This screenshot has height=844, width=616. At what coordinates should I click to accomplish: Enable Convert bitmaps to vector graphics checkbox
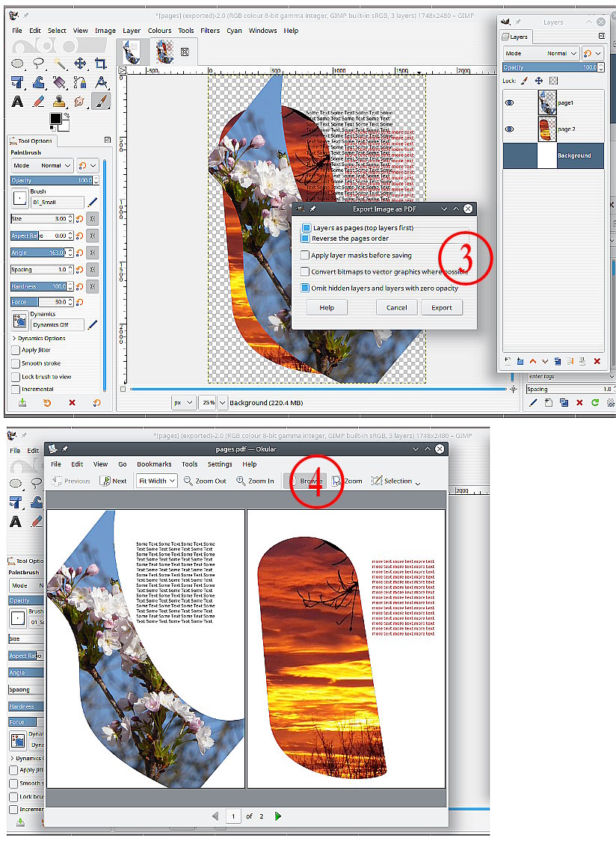(x=305, y=271)
